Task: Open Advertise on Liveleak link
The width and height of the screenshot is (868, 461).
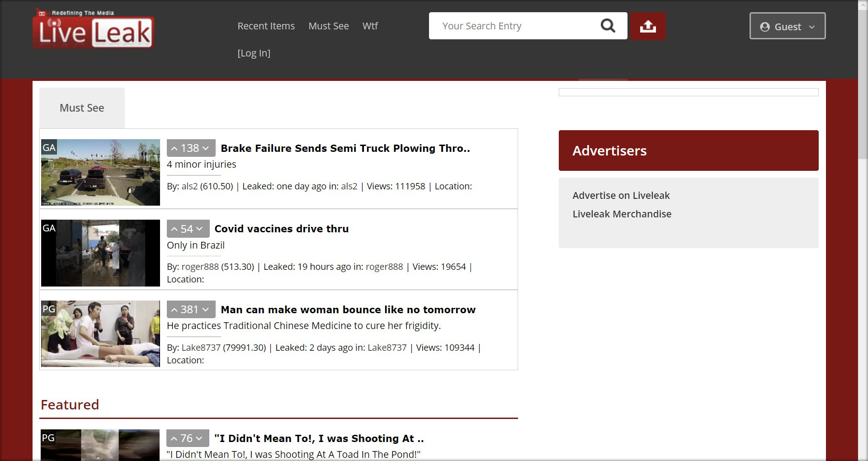Action: 621,195
